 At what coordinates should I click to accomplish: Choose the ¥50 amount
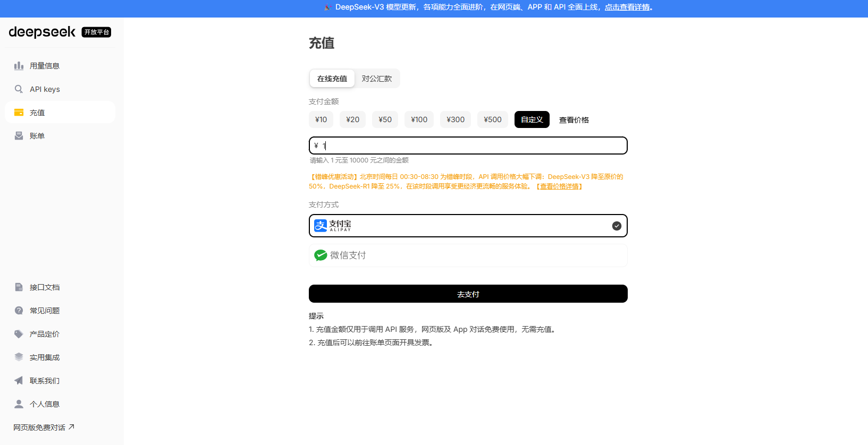385,119
